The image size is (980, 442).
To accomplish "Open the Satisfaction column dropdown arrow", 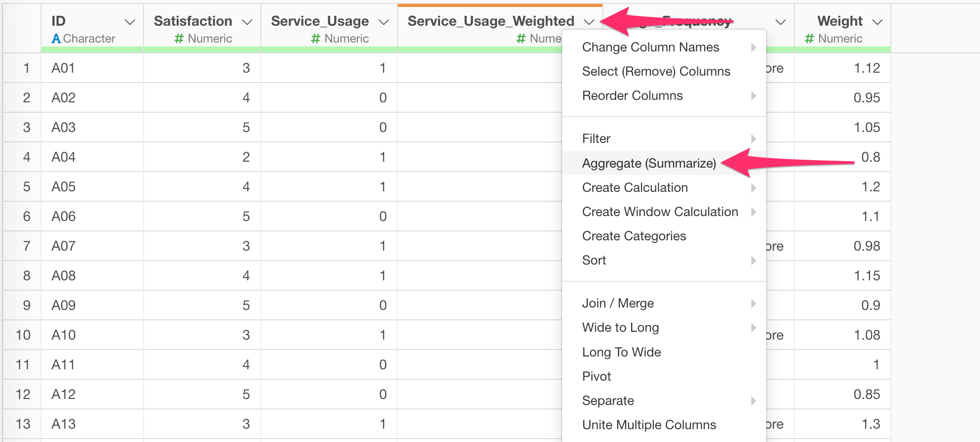I will [247, 22].
